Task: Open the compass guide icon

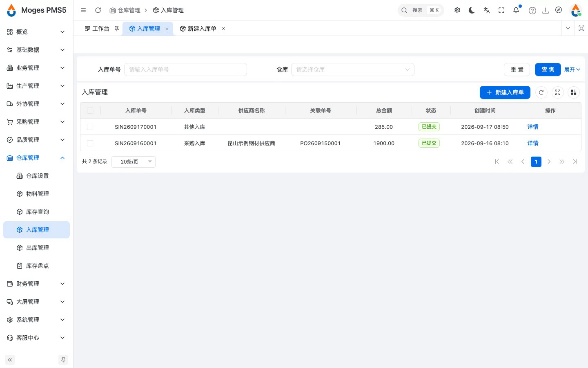Action: 559,10
